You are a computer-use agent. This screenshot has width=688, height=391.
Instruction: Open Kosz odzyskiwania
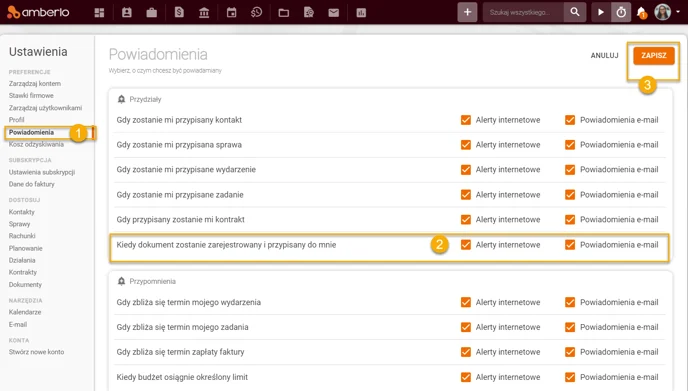click(x=36, y=144)
